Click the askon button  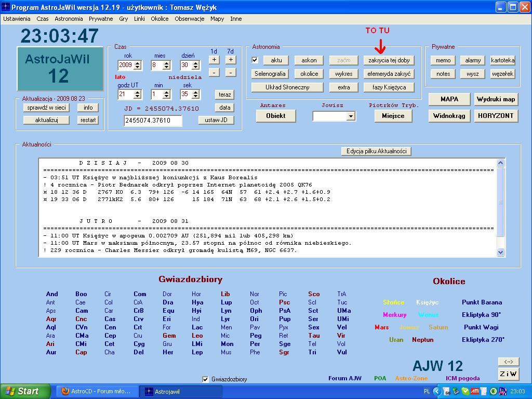309,60
